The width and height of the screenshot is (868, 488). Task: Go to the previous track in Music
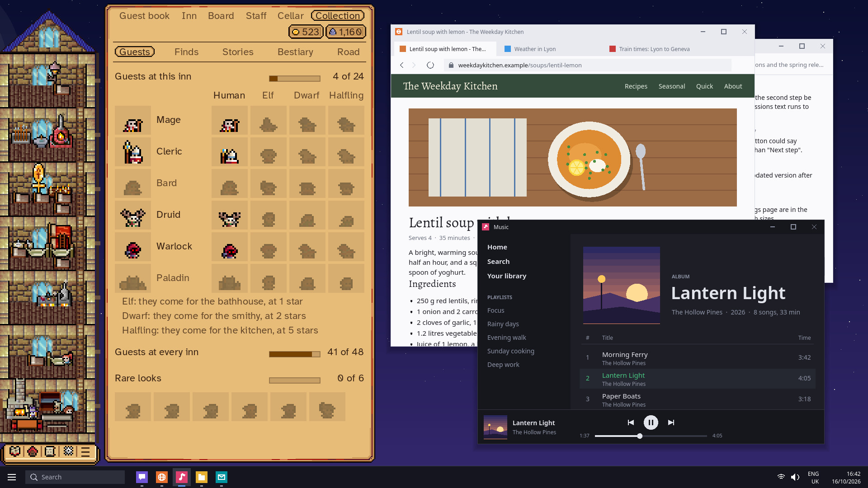(631, 422)
